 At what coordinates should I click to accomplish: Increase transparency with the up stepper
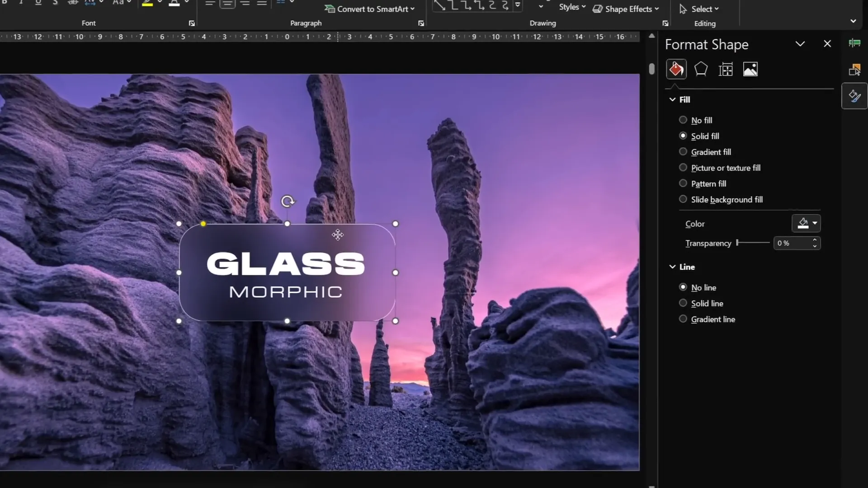(815, 240)
